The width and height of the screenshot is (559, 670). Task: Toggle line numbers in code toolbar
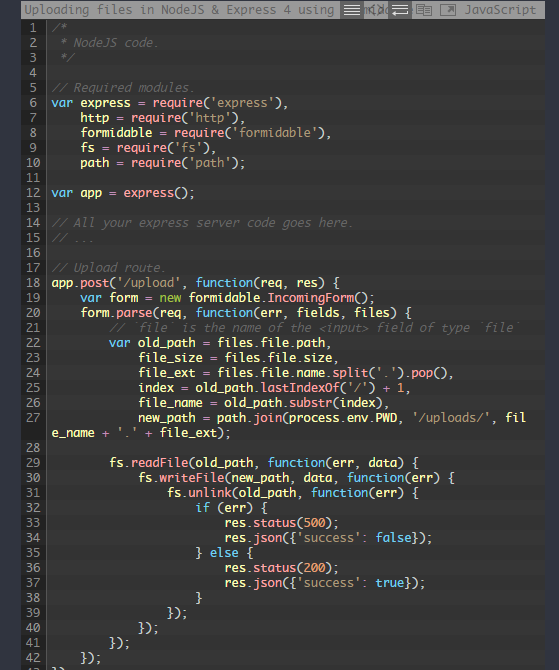(352, 10)
